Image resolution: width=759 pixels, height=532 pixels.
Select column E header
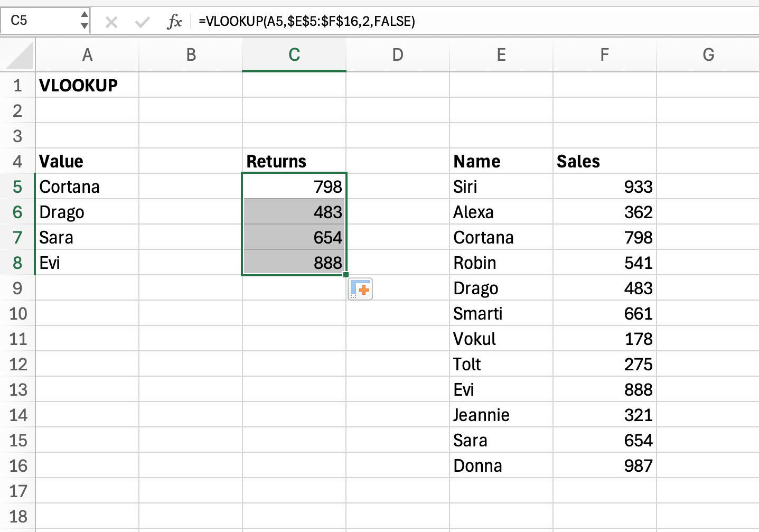coord(501,55)
